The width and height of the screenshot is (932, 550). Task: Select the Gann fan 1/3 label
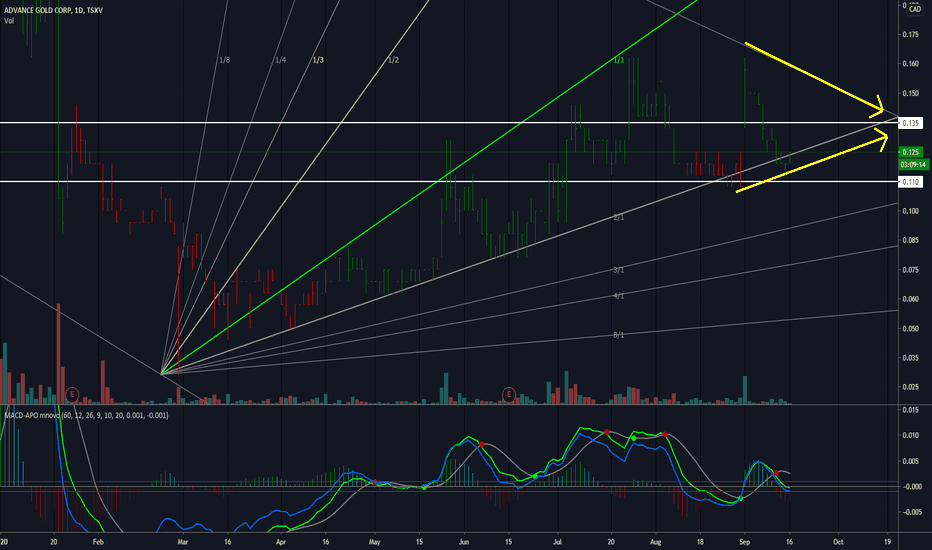point(318,60)
